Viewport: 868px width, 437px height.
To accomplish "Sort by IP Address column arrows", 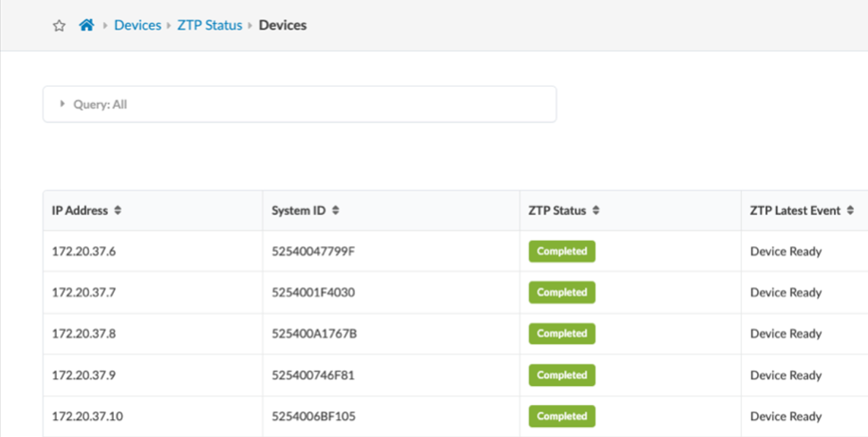I will click(118, 210).
